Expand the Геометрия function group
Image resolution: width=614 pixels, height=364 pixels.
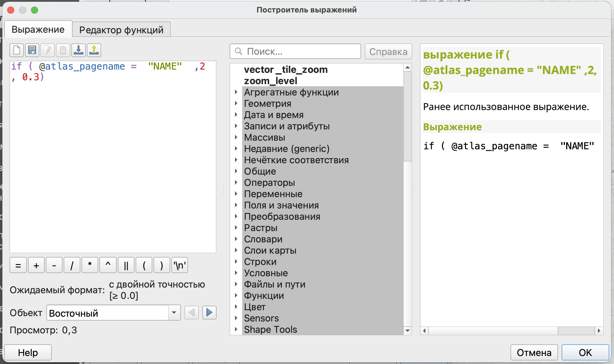click(236, 103)
